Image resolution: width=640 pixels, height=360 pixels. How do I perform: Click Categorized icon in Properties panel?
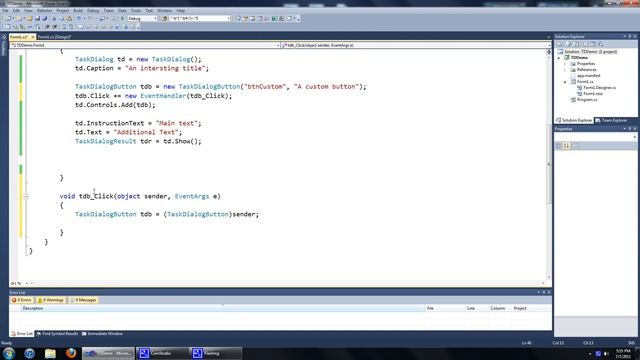(x=559, y=146)
